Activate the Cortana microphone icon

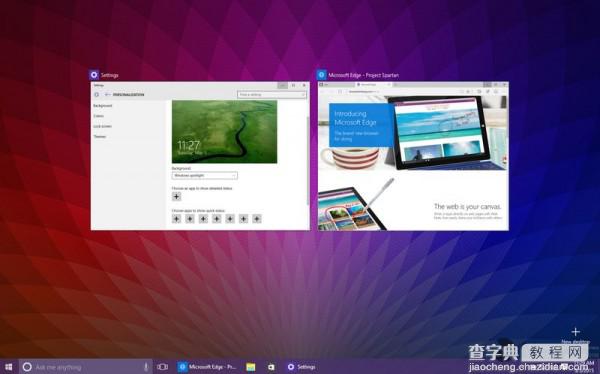pyautogui.click(x=146, y=367)
